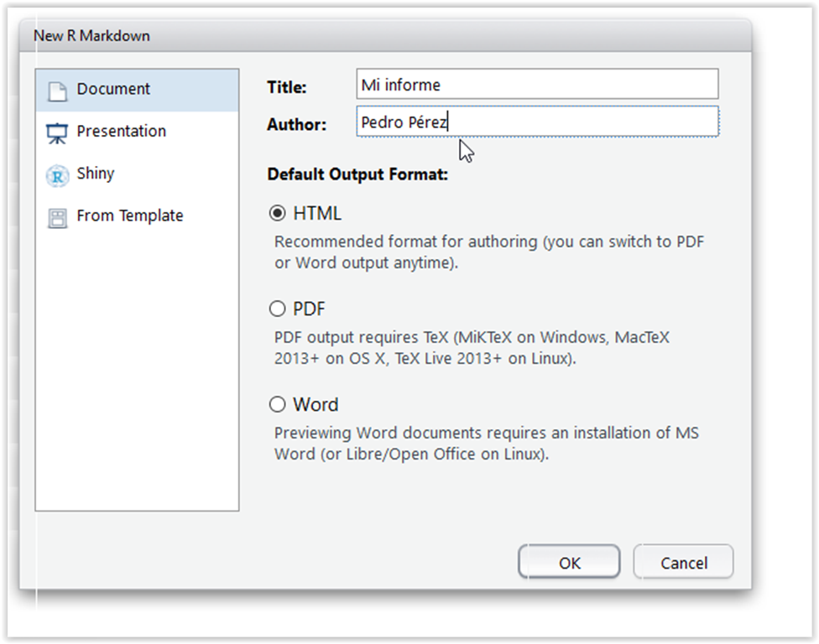The image size is (819, 644).
Task: Click the Presentation easel icon
Action: [x=57, y=133]
